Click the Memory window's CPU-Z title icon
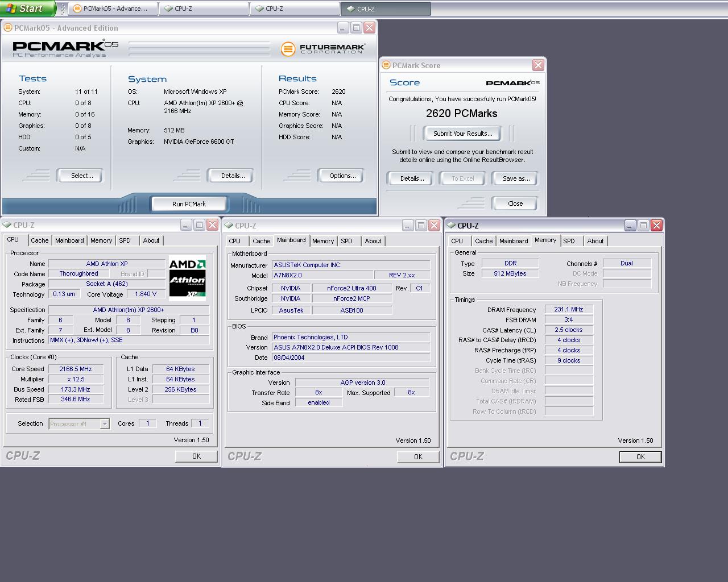 452,226
